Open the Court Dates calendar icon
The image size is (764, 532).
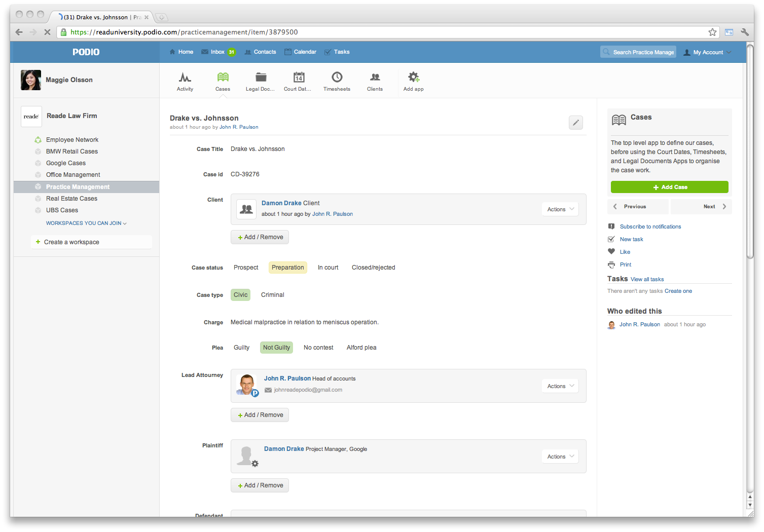click(x=299, y=78)
